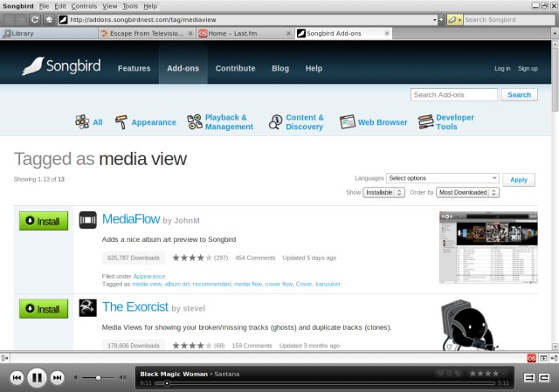Click The Exorcist add-on icon
This screenshot has height=392, width=559.
87,308
